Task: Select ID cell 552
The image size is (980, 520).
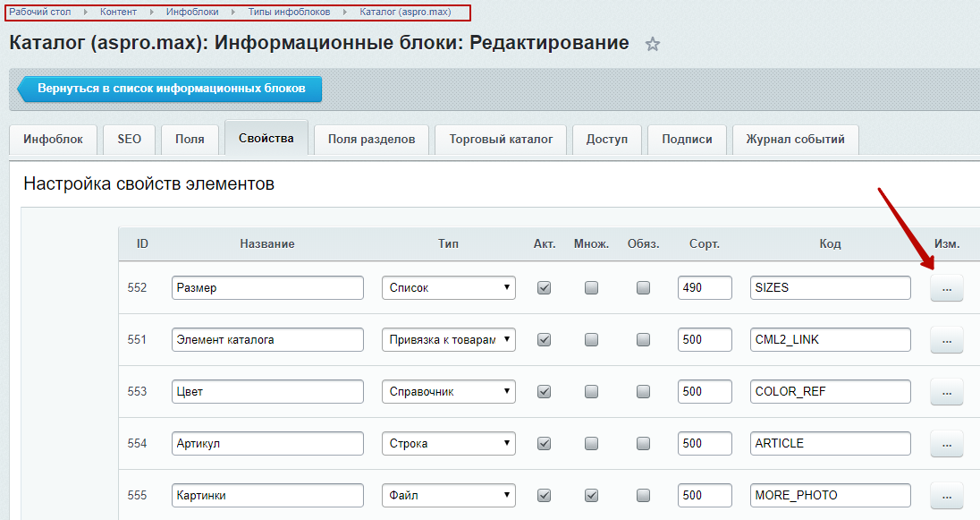Action: [x=137, y=288]
